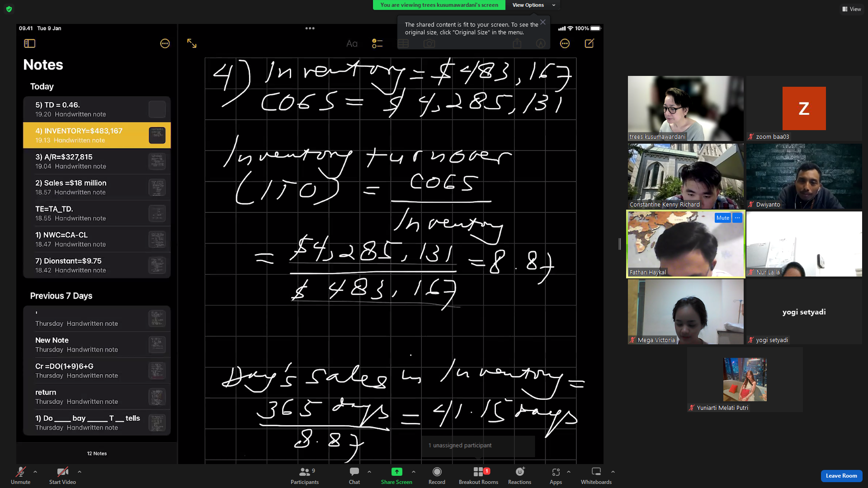Click the 'Today' section header
The height and width of the screenshot is (488, 868).
coord(42,86)
